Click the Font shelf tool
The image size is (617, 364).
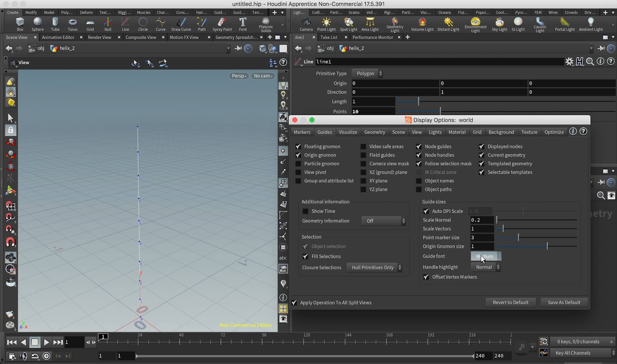[x=243, y=24]
